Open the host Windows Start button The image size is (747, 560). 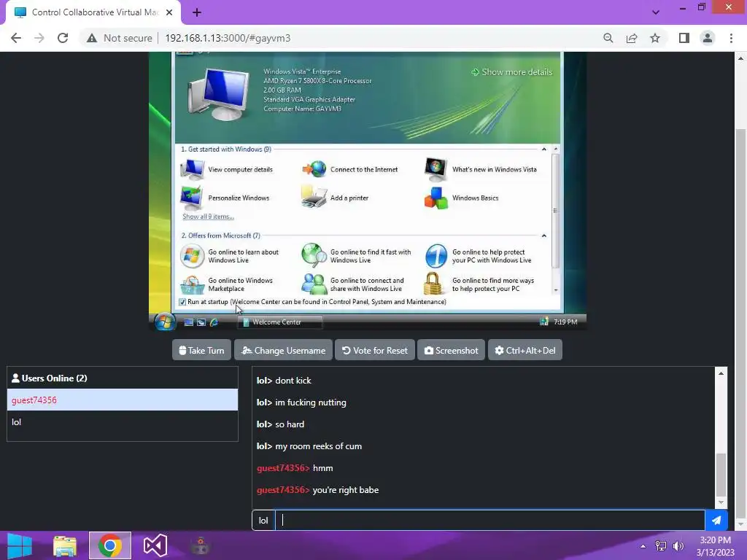click(20, 545)
